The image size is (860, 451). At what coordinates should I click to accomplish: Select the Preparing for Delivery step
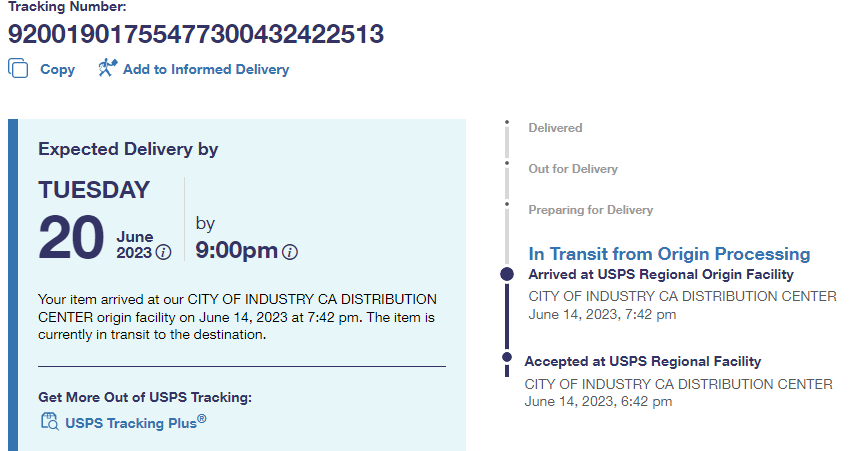[590, 210]
